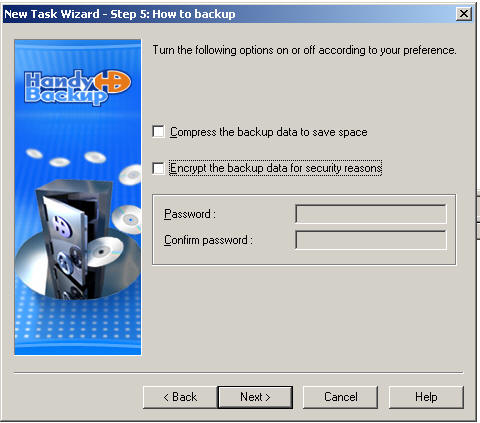Screen dimensions: 480x423
Task: Click the large disc floating right of safe
Action: coord(127,219)
